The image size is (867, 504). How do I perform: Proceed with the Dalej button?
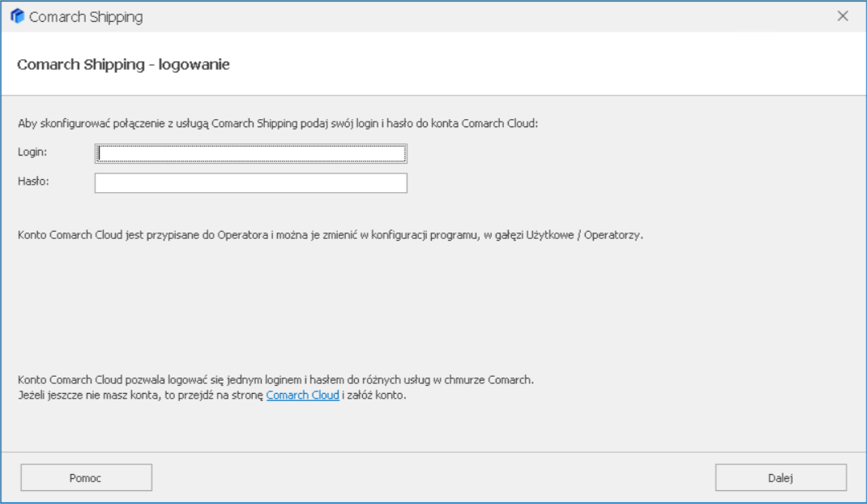[781, 477]
